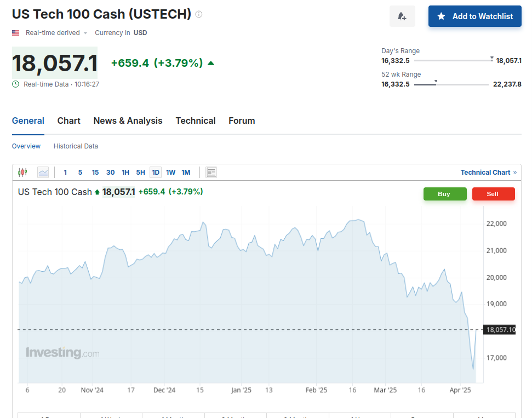Set chart interval to 1 minute

(x=65, y=173)
